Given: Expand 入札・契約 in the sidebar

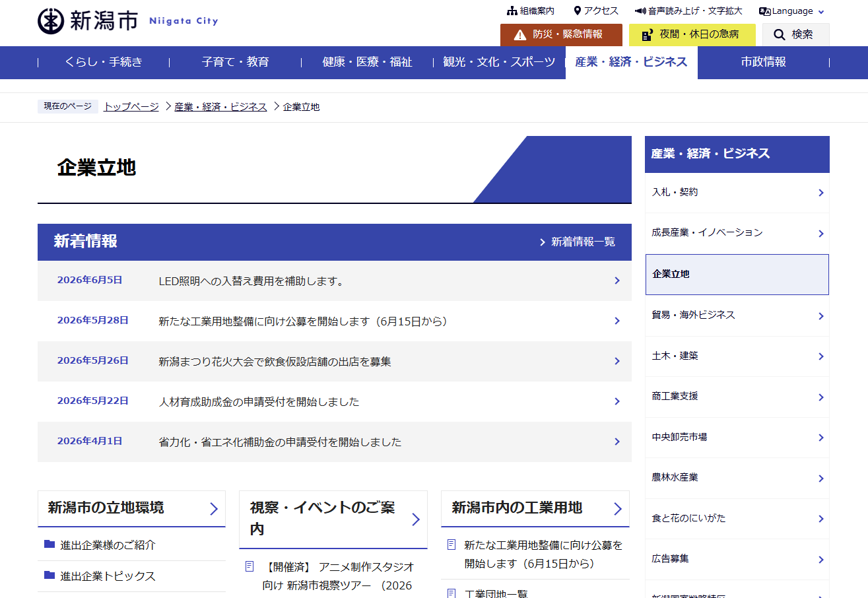Looking at the screenshot, I should coord(821,193).
